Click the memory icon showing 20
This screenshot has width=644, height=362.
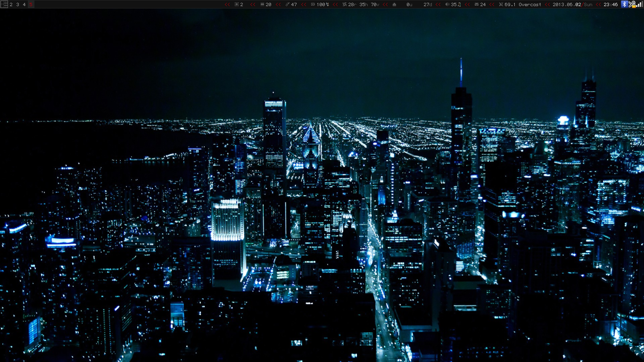pyautogui.click(x=262, y=4)
